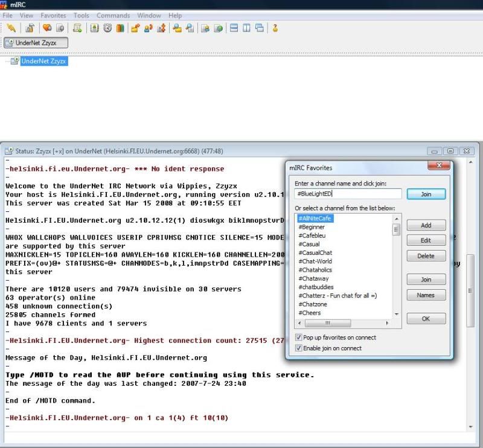Open the Window menu

point(149,16)
